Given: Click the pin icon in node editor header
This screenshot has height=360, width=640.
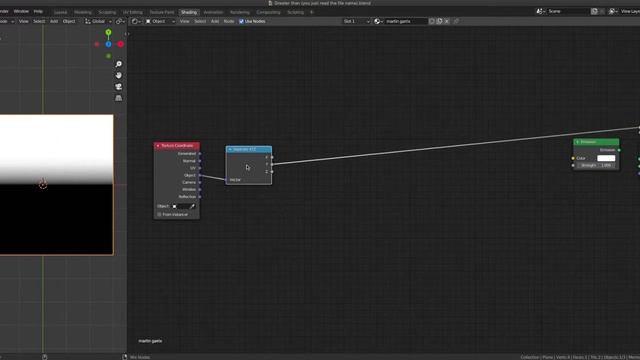Looking at the screenshot, I should click(x=456, y=21).
